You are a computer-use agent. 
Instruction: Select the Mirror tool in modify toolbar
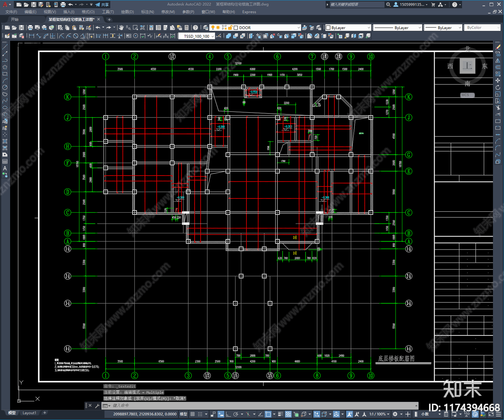498,60
